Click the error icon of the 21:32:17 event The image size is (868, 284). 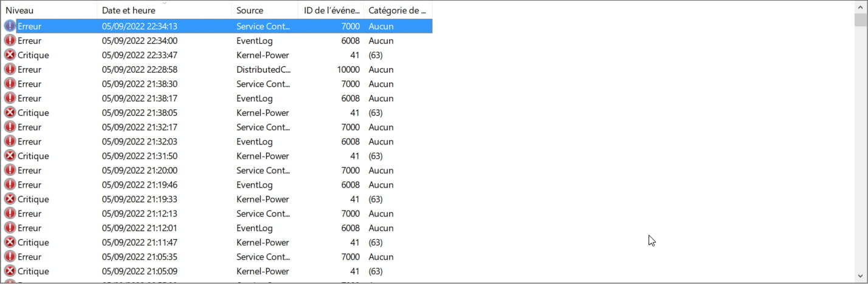coord(10,127)
